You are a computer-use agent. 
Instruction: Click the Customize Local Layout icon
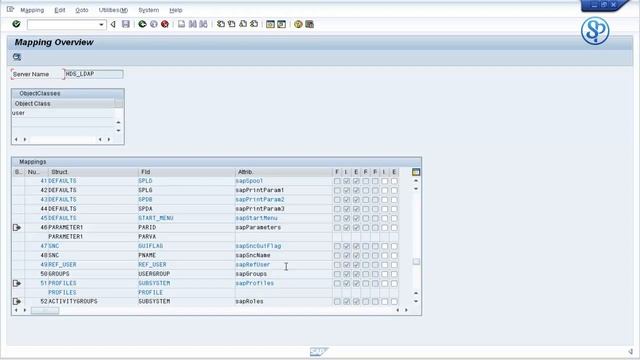click(x=309, y=24)
